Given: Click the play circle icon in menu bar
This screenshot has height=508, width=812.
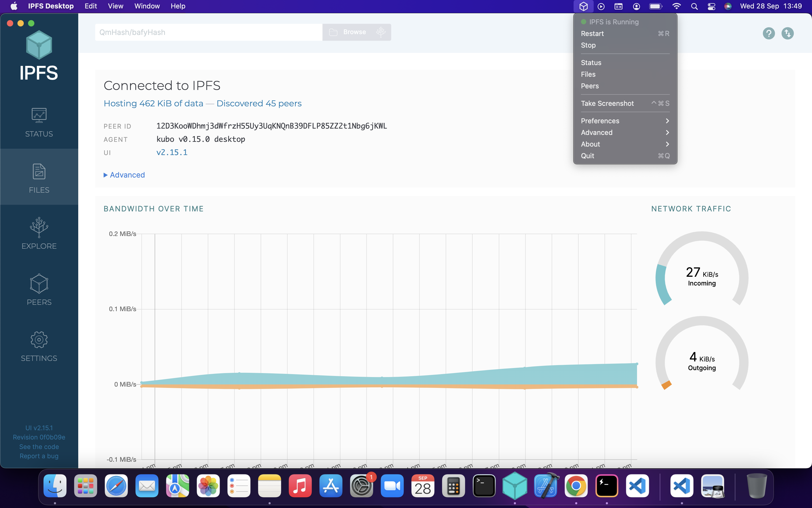Looking at the screenshot, I should tap(601, 6).
